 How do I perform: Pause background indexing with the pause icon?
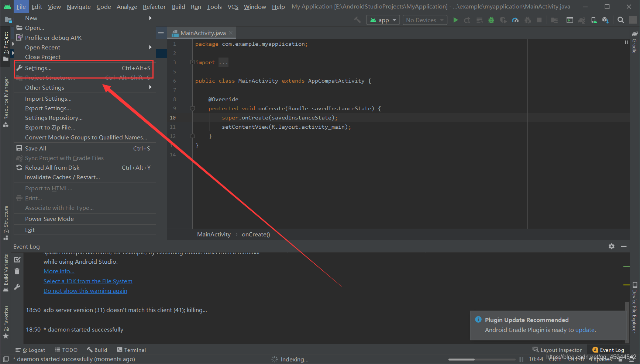521,359
